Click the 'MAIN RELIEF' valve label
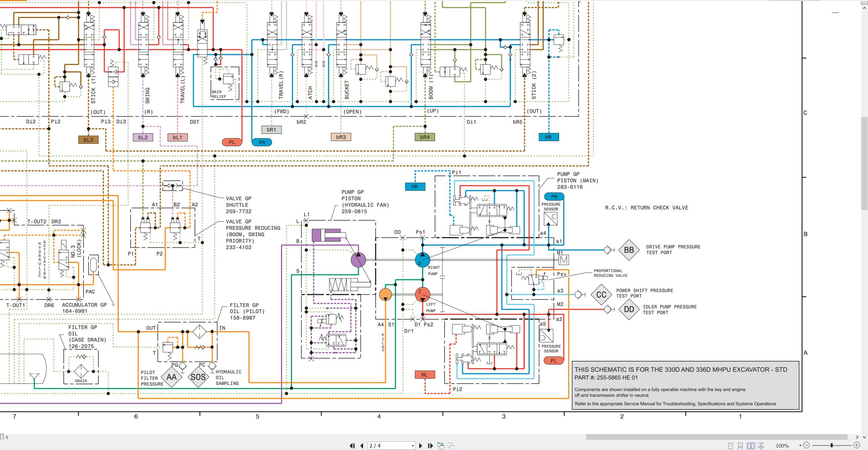 [219, 94]
